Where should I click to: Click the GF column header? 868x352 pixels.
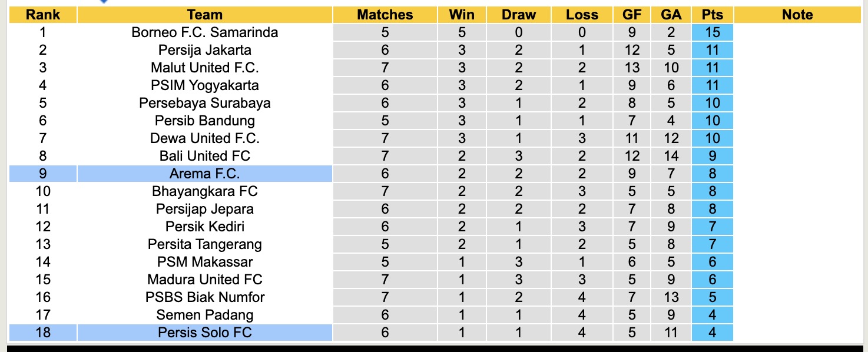tap(632, 15)
